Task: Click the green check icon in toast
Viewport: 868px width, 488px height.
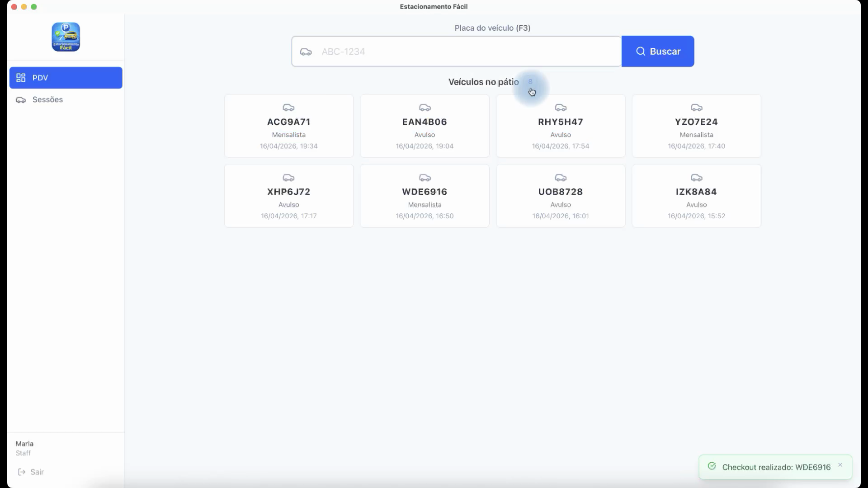Action: click(712, 466)
